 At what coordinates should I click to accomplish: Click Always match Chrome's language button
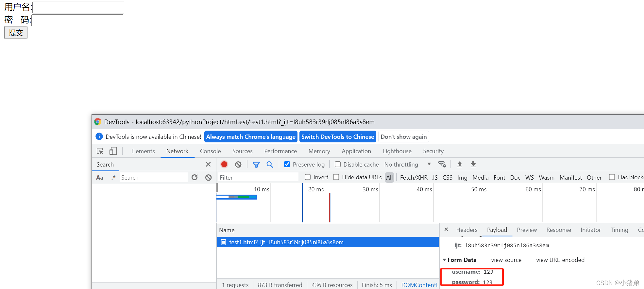(x=251, y=136)
